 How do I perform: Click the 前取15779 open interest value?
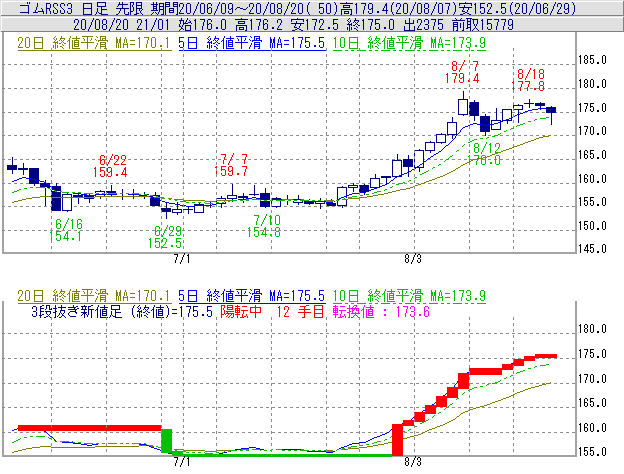483,25
